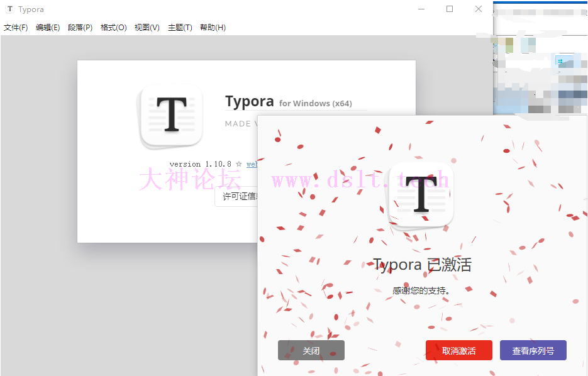Click the gray 关闭 button
The width and height of the screenshot is (588, 376).
click(311, 350)
